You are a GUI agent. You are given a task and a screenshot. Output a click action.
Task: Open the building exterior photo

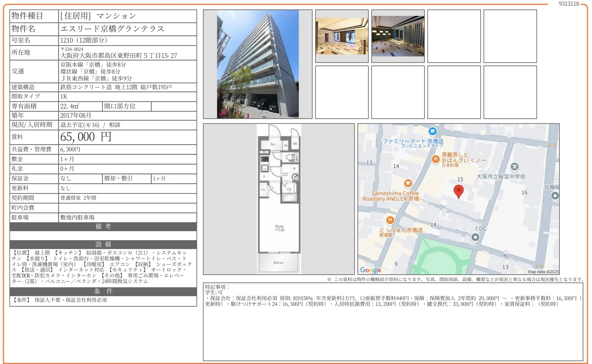pyautogui.click(x=257, y=64)
